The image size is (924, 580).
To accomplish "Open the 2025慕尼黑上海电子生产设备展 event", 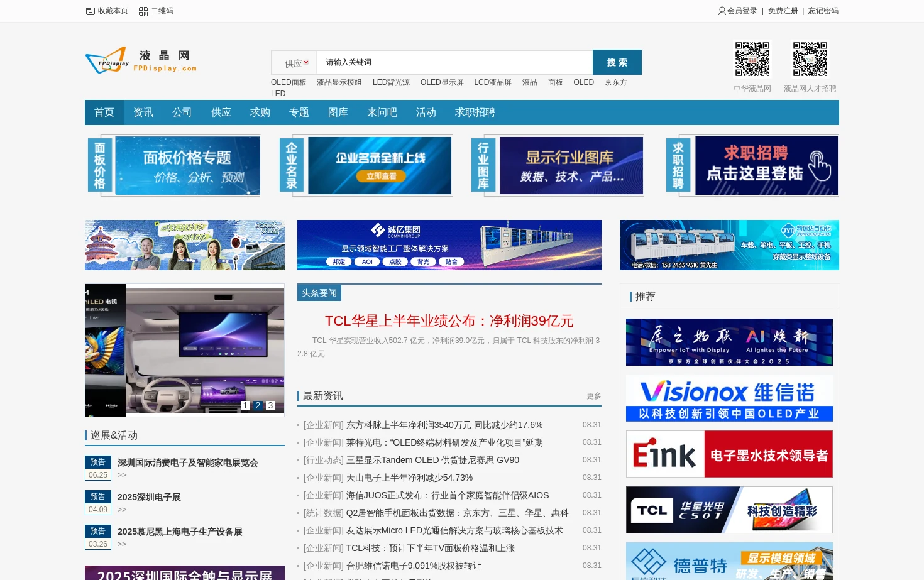I will click(x=180, y=532).
